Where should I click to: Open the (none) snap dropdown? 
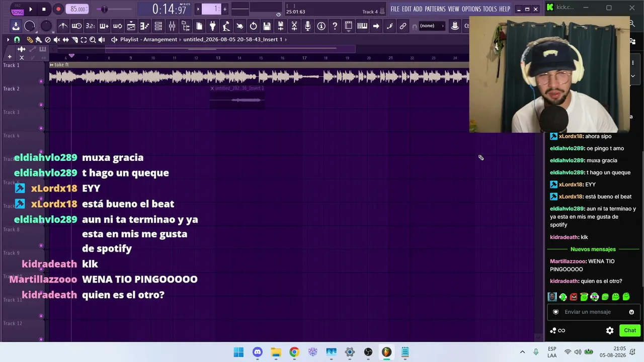(x=432, y=26)
